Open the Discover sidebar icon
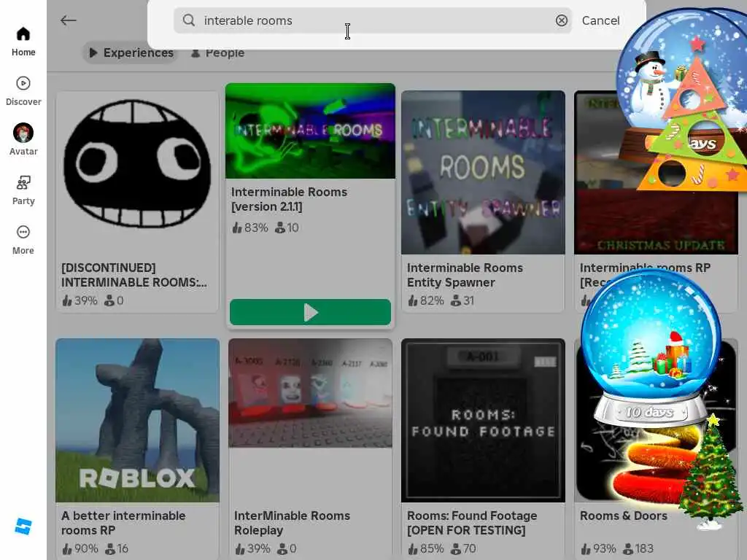 point(23,83)
